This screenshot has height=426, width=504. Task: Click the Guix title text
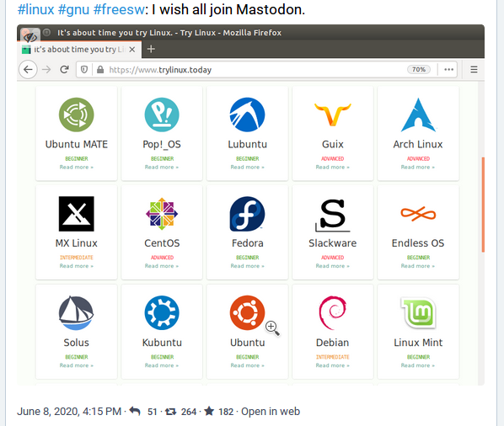[333, 145]
